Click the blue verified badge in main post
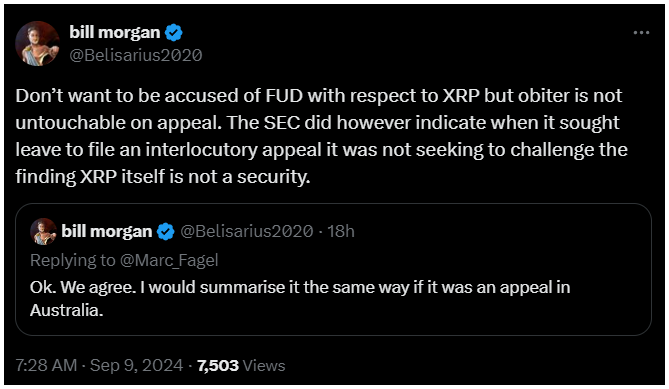Viewport: 669px width, 389px height. click(174, 33)
